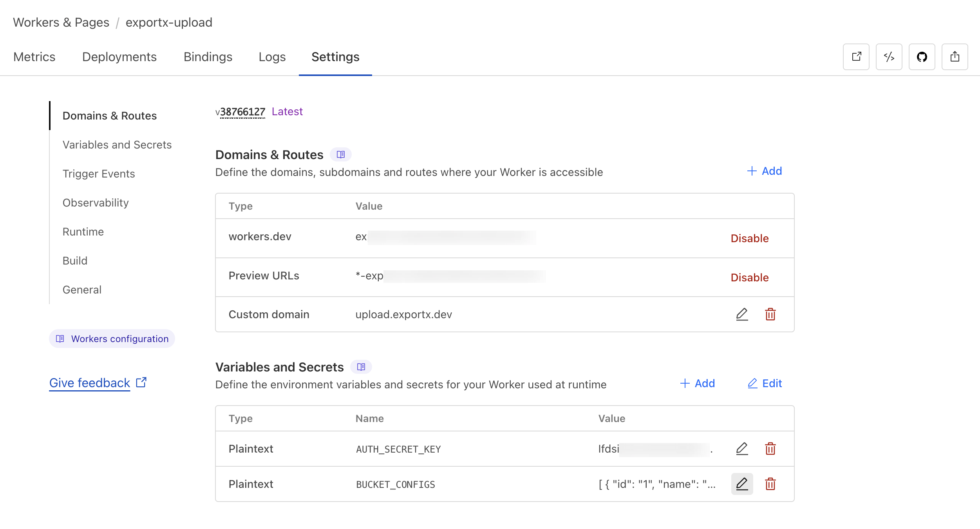This screenshot has width=980, height=529.
Task: Click the workers.dev type cell
Action: pos(260,236)
